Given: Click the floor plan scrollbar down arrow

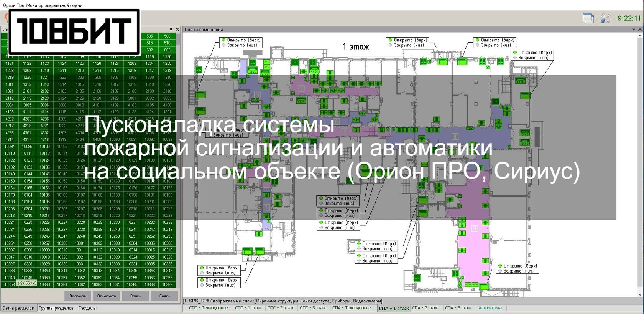Looking at the screenshot, I should pyautogui.click(x=640, y=295).
